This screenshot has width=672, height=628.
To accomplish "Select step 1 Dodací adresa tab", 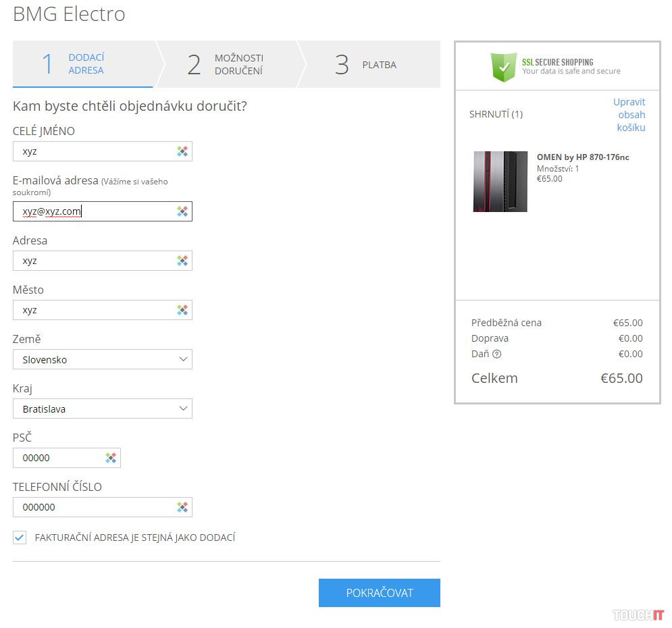I will point(84,64).
